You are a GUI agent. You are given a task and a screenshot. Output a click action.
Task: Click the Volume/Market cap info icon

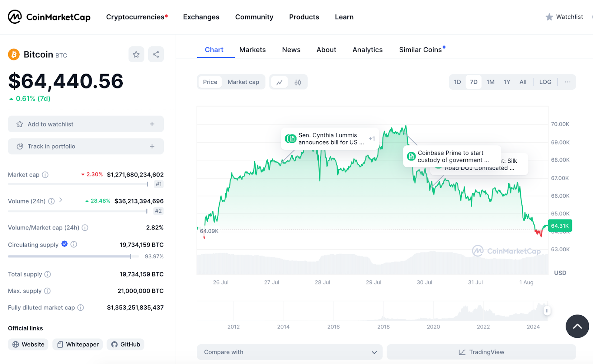tap(85, 228)
